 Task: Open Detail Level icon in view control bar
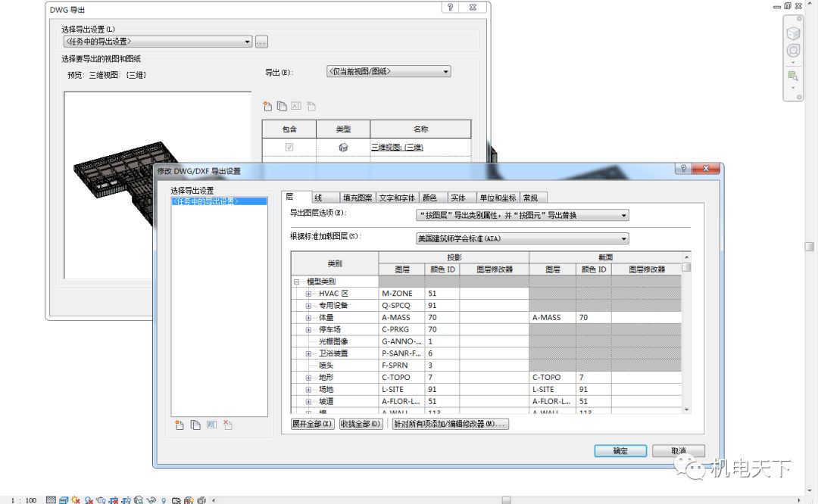51,499
